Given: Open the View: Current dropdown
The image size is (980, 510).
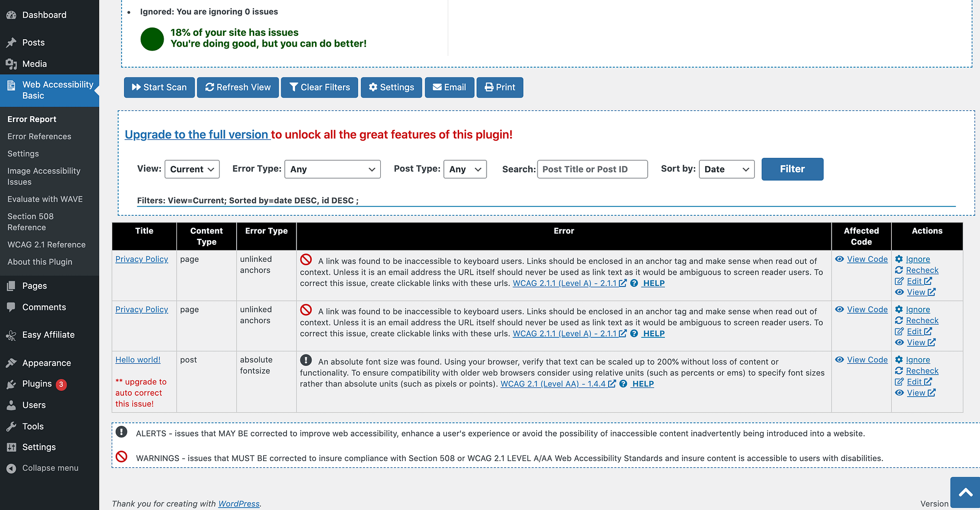Looking at the screenshot, I should pyautogui.click(x=192, y=169).
